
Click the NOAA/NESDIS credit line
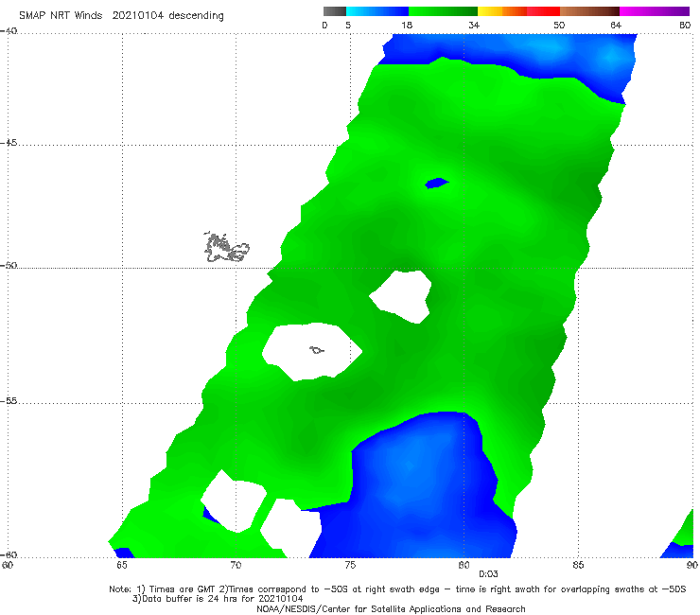tap(391, 609)
